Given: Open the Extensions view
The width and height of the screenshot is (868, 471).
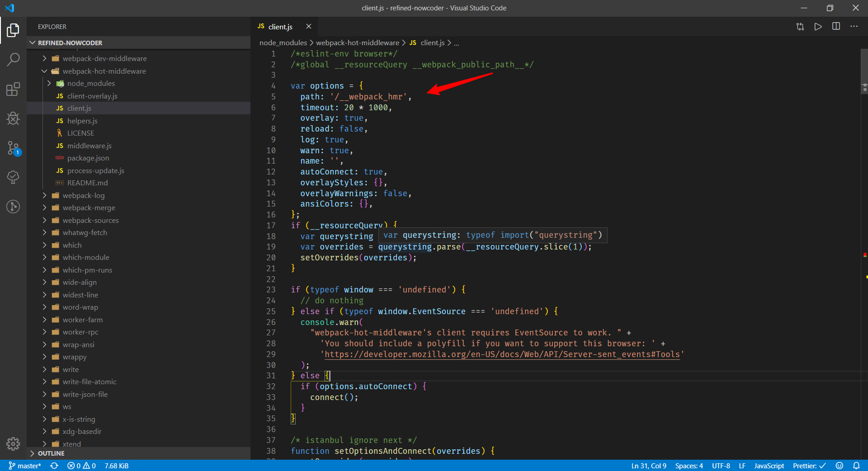Looking at the screenshot, I should 13,89.
